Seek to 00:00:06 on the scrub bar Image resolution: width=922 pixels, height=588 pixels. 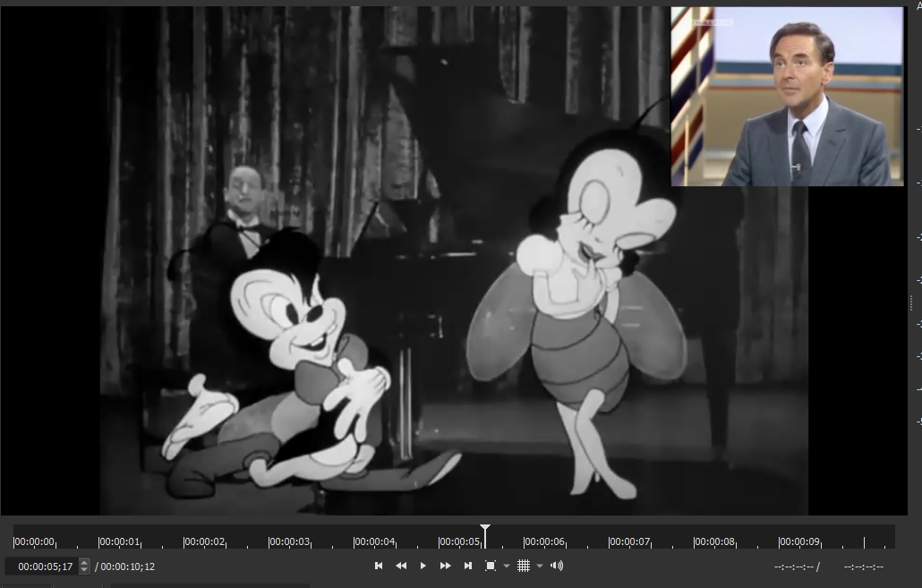(544, 541)
